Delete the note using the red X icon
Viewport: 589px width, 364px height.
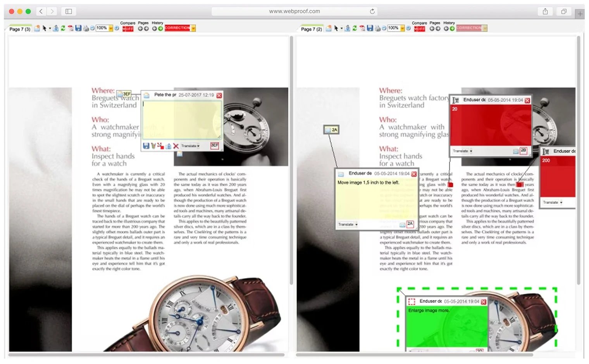tap(176, 146)
